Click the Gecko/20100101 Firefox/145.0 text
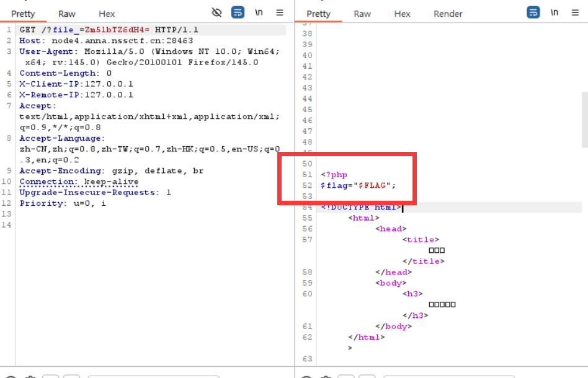Viewport: 588px width, 378px height. point(182,62)
